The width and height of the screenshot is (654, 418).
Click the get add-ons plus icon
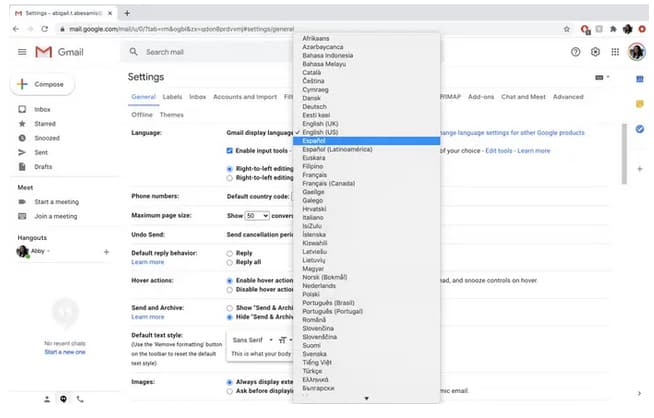click(639, 169)
